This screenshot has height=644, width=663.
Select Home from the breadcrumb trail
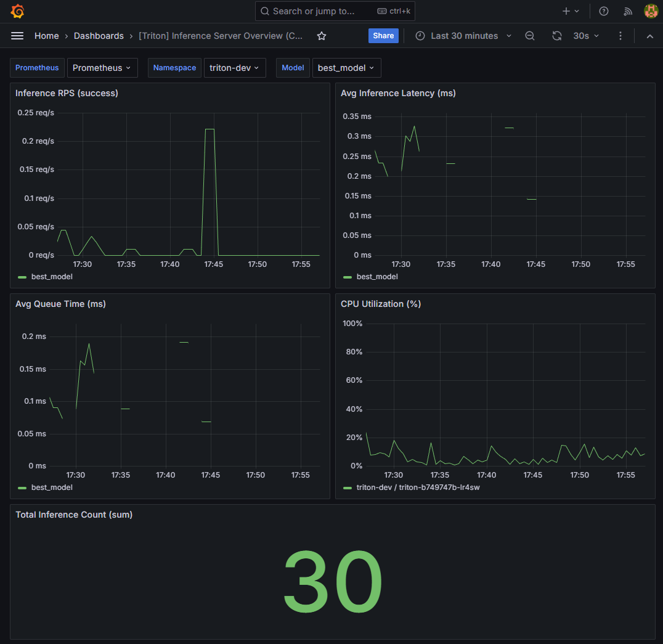click(46, 36)
